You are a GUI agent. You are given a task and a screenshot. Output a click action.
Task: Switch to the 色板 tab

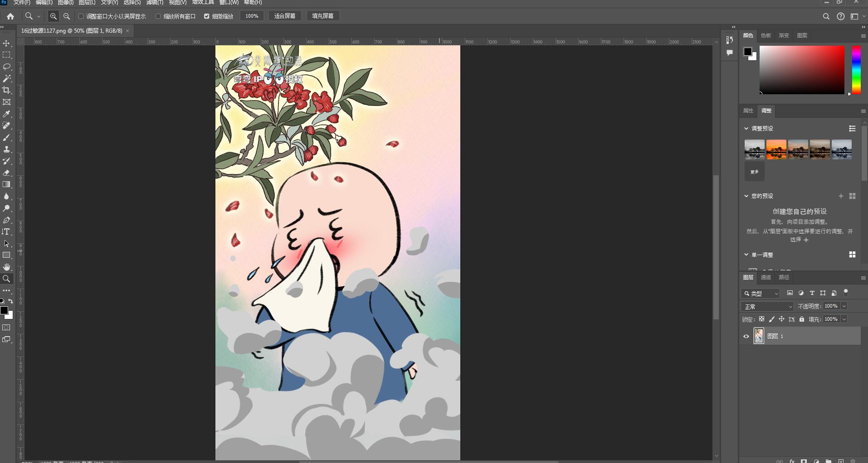click(766, 35)
